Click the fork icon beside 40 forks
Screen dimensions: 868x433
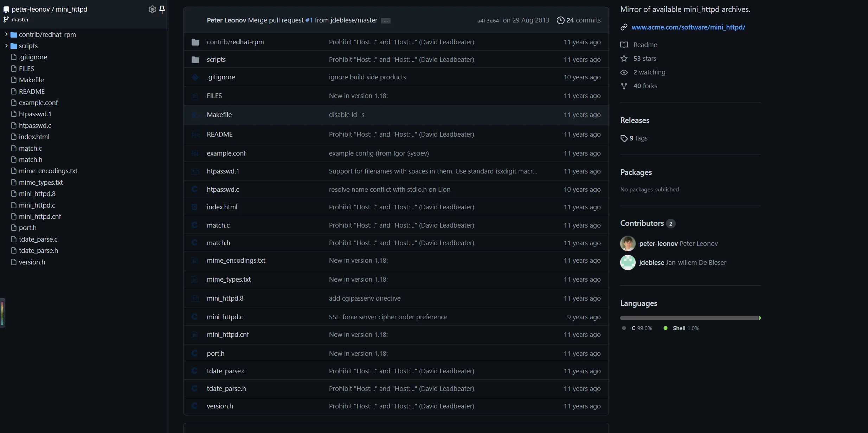tap(624, 86)
